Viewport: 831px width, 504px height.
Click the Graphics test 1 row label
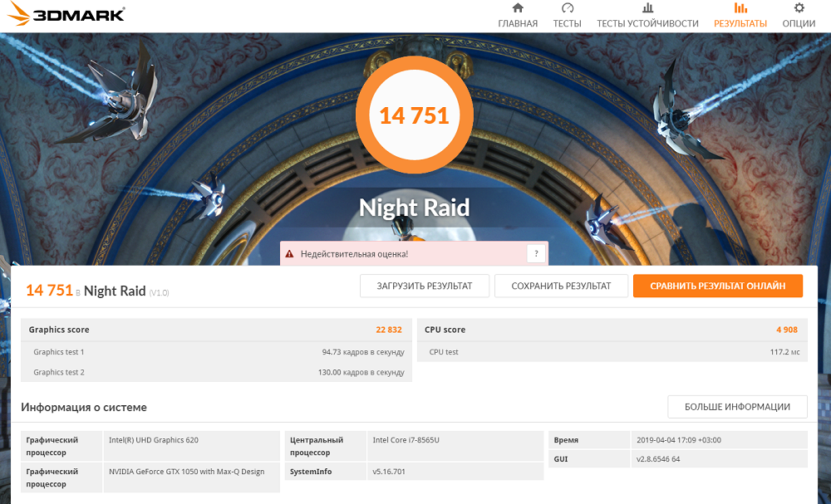59,352
